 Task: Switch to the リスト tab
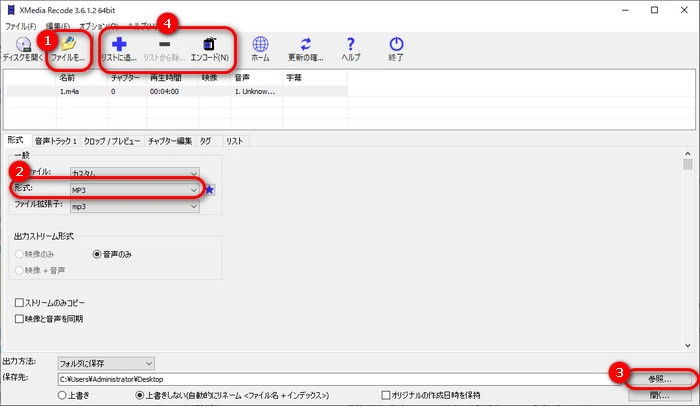pyautogui.click(x=234, y=141)
